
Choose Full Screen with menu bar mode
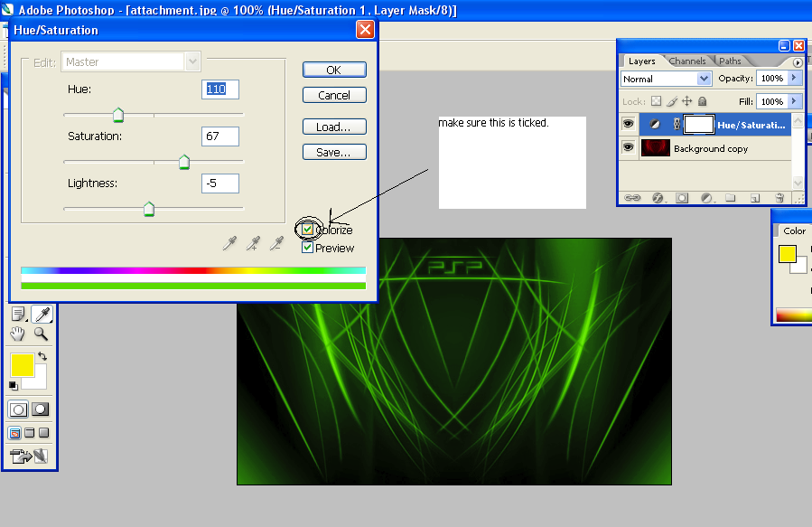coord(30,433)
